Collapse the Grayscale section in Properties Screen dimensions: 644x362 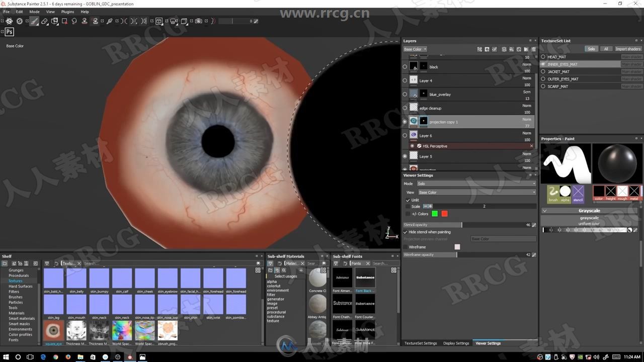(x=545, y=211)
